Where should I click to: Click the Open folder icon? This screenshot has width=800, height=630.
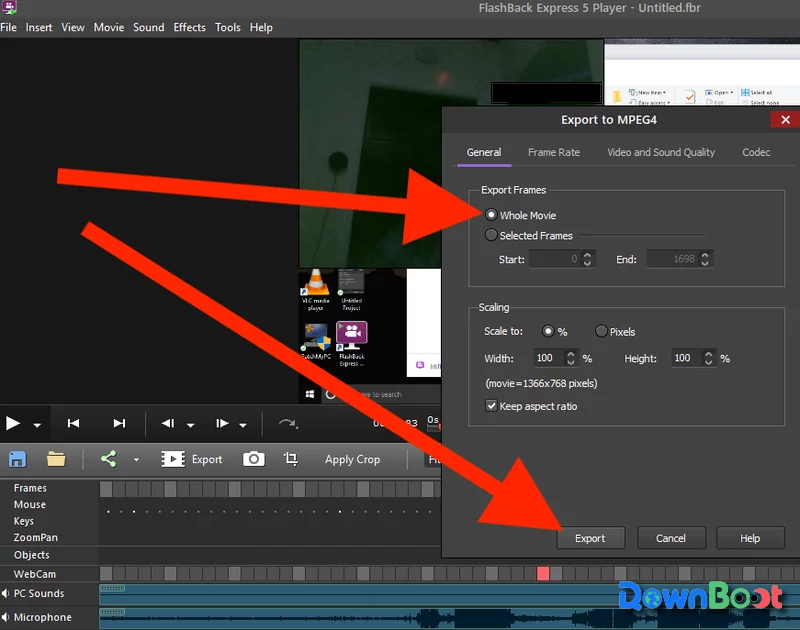(x=56, y=459)
